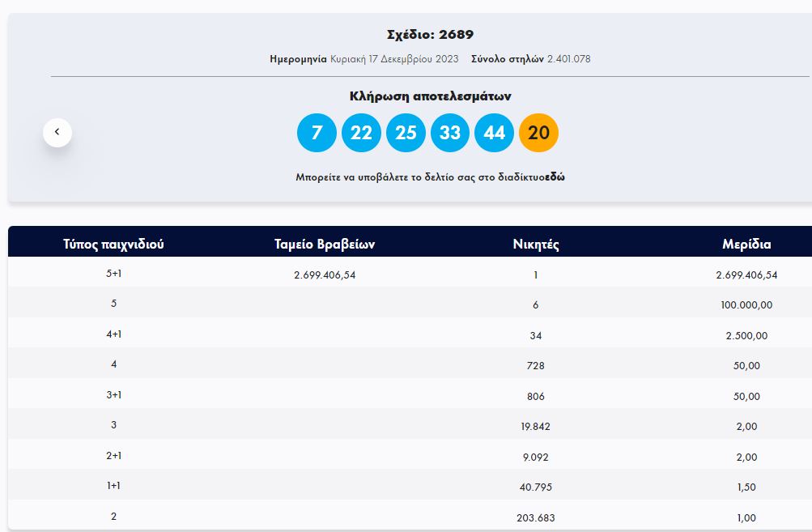
Task: Click the Σχέδιο: 2689 draw title
Action: coord(431,35)
